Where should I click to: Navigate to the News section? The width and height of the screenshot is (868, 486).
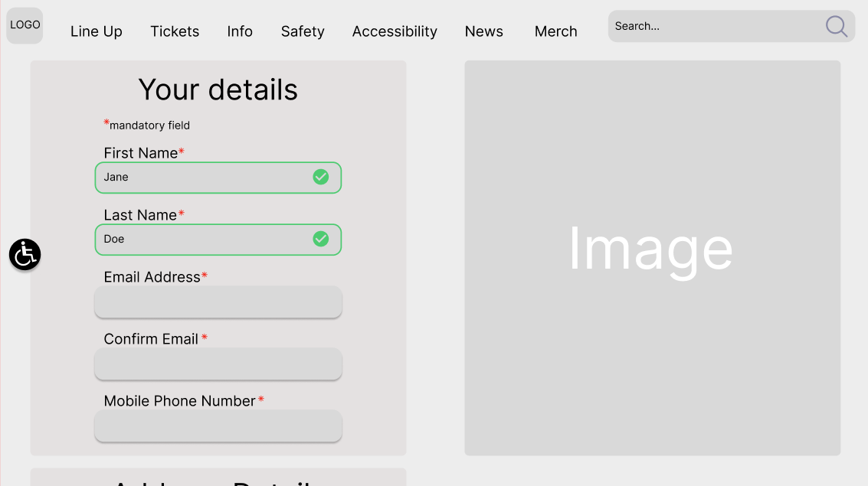(x=484, y=31)
